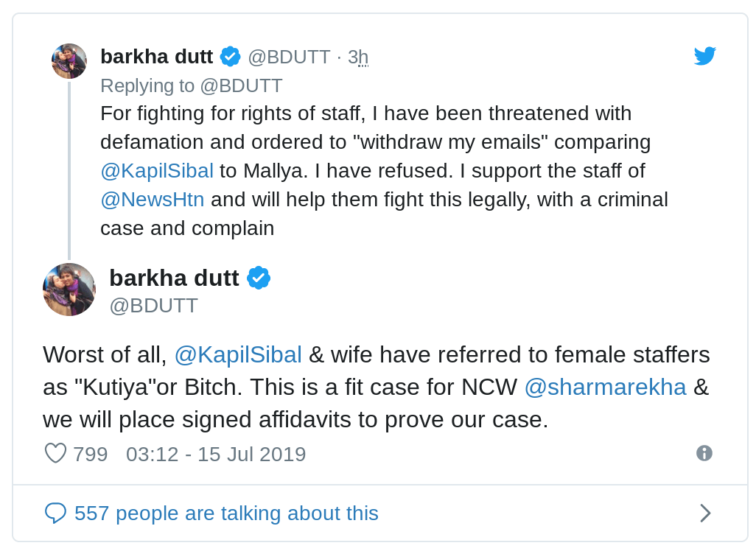
Task: Click the @BDUTT handle under main author
Action: tap(153, 305)
